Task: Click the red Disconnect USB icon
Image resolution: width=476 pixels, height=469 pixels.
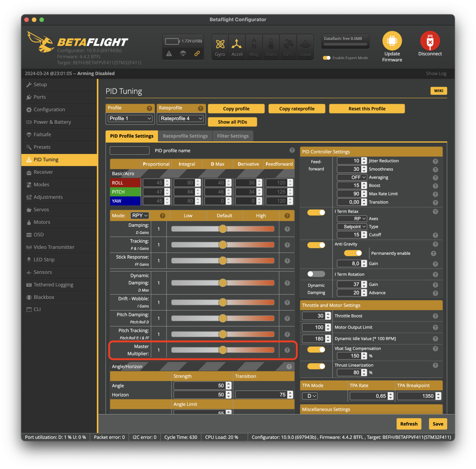Action: pyautogui.click(x=430, y=41)
